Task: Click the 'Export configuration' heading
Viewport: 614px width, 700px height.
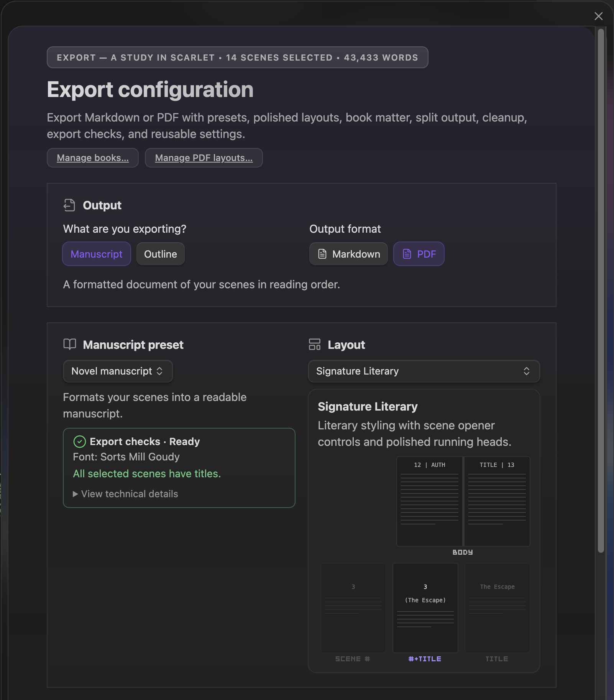Action: tap(150, 90)
